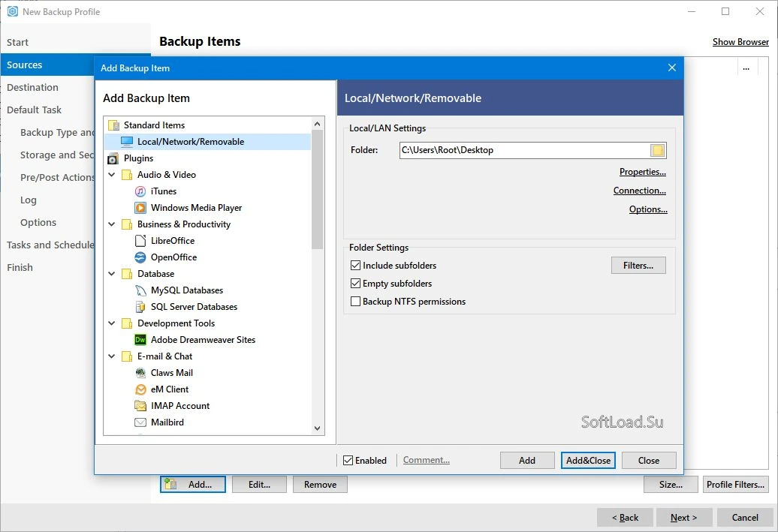Collapse the E-mail & Chat category

click(x=112, y=356)
